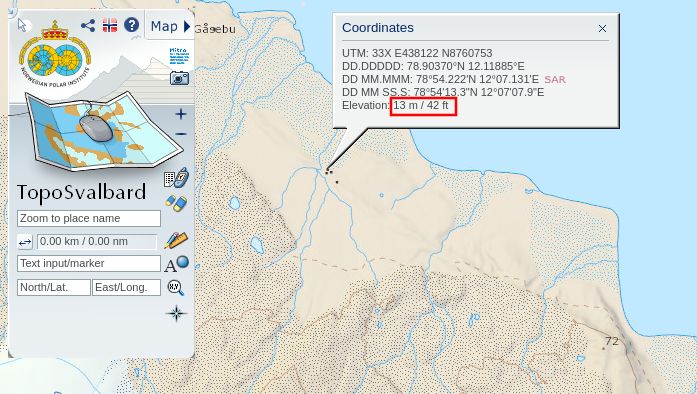Click the share icon
The width and height of the screenshot is (697, 394).
coord(88,25)
